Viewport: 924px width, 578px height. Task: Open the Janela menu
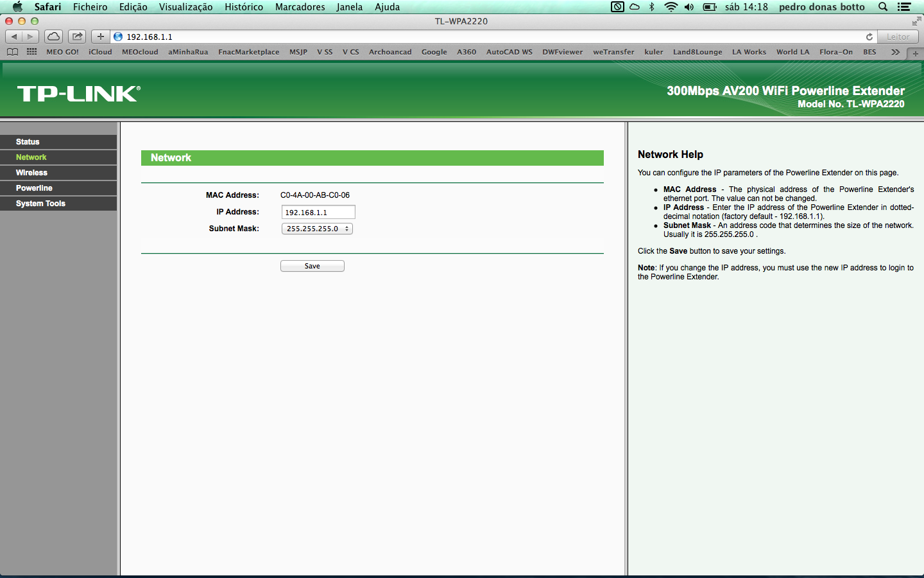pyautogui.click(x=350, y=7)
